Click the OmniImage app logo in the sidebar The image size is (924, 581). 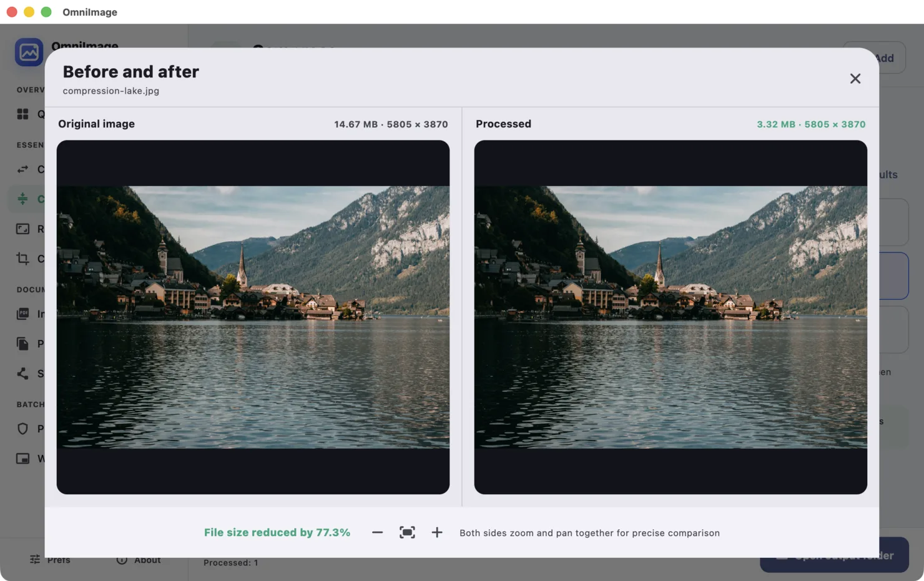click(x=29, y=52)
